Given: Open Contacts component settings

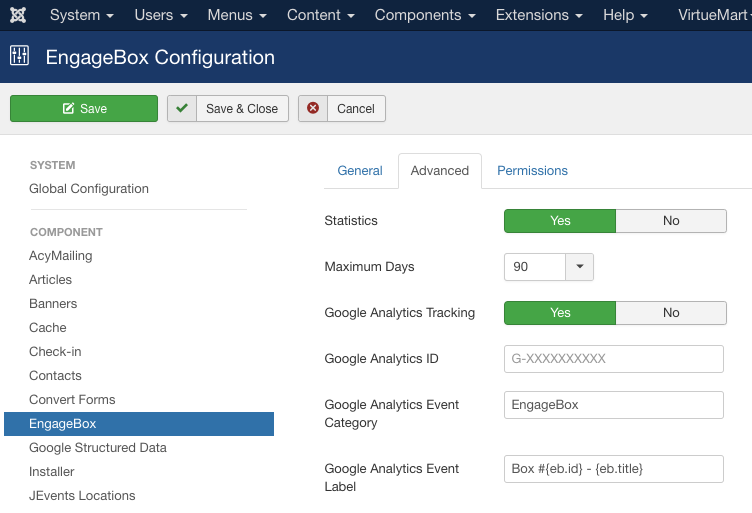Looking at the screenshot, I should 55,376.
